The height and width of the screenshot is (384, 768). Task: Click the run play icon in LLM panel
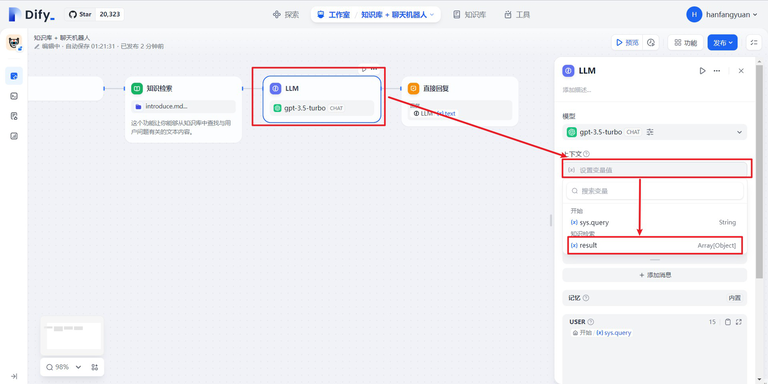702,71
